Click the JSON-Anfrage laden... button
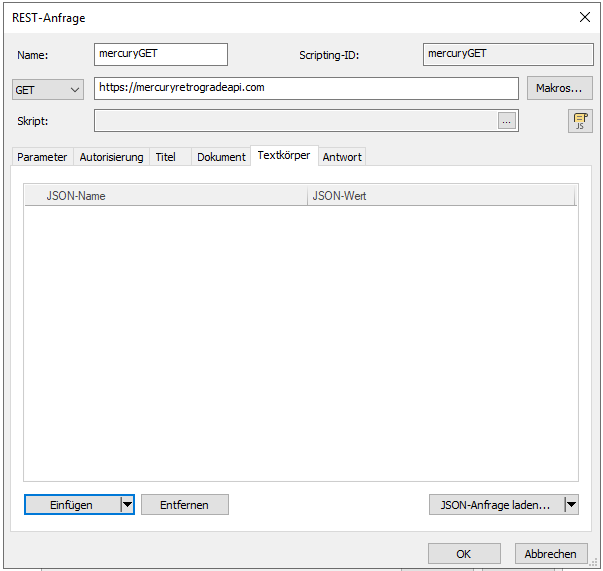This screenshot has width=603, height=571. [x=496, y=505]
